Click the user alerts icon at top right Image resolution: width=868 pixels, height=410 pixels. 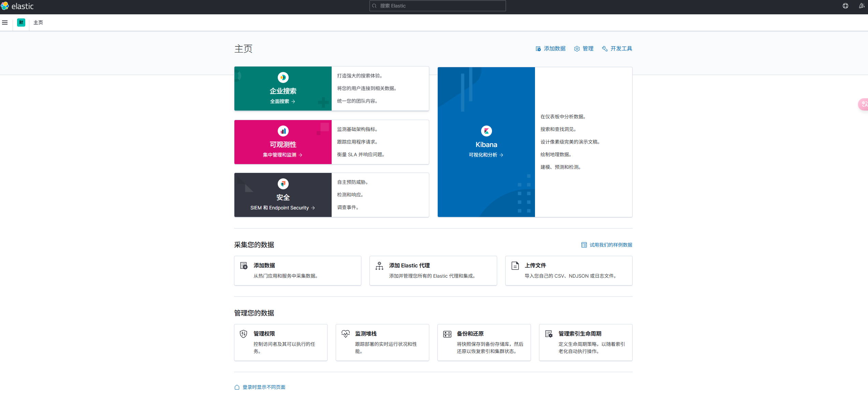pyautogui.click(x=863, y=6)
